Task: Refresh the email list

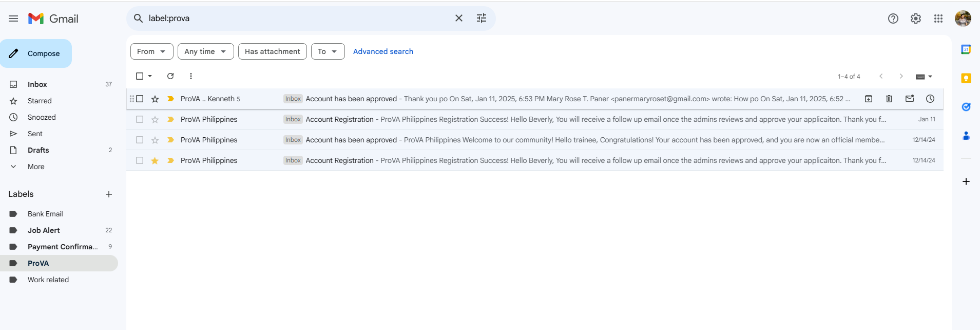Action: (x=170, y=76)
